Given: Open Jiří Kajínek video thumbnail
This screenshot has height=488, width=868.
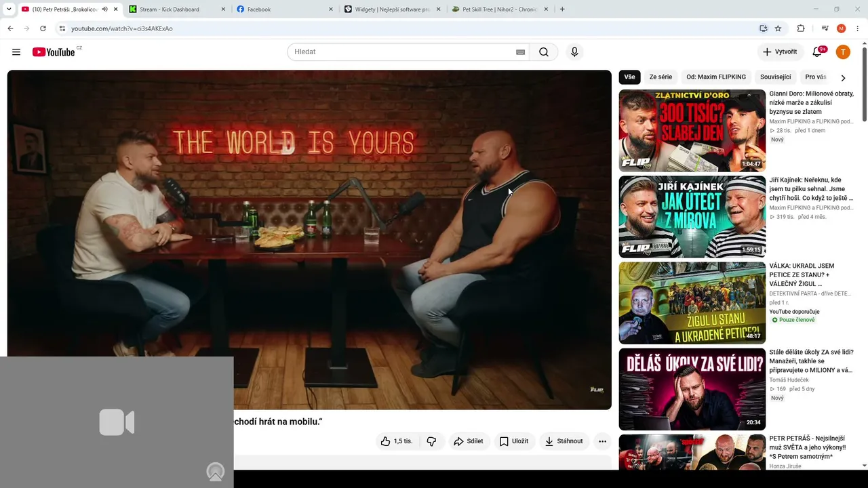Looking at the screenshot, I should (692, 217).
